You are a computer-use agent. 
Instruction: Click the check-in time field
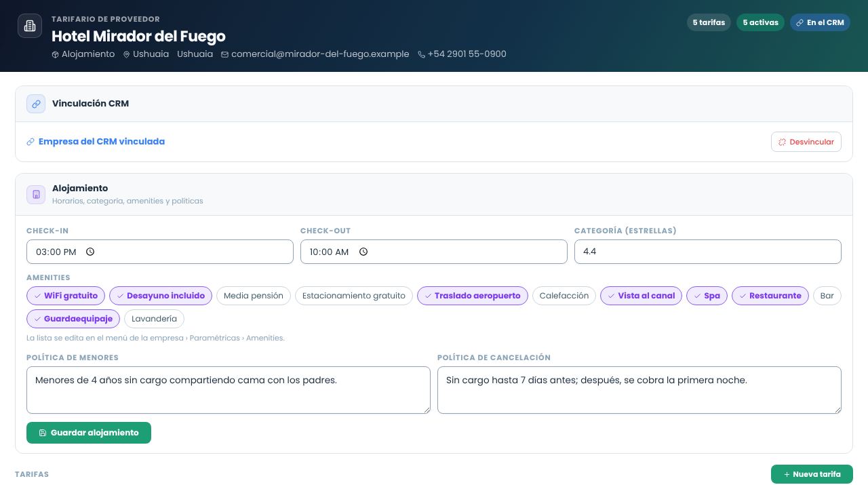pos(160,252)
